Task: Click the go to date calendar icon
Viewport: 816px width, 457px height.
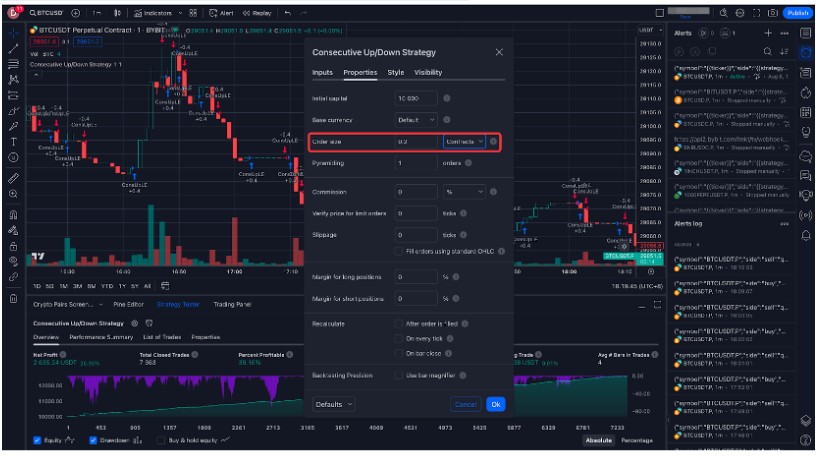Action: 165,286
